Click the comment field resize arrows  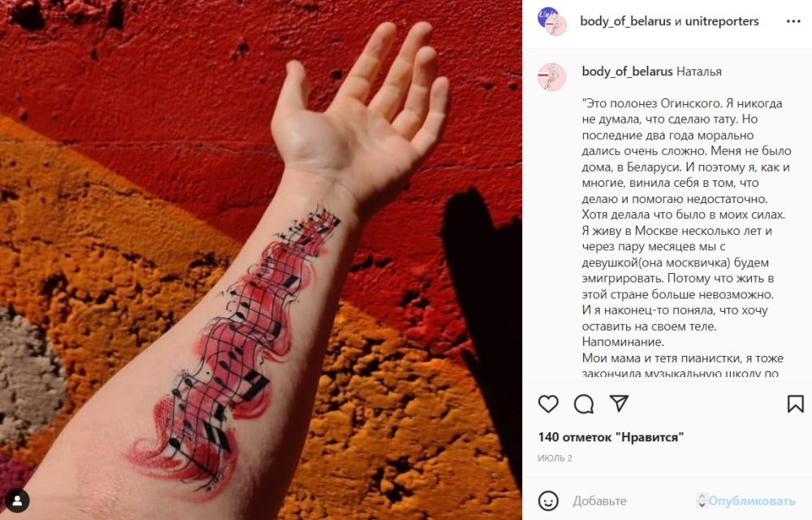702,500
